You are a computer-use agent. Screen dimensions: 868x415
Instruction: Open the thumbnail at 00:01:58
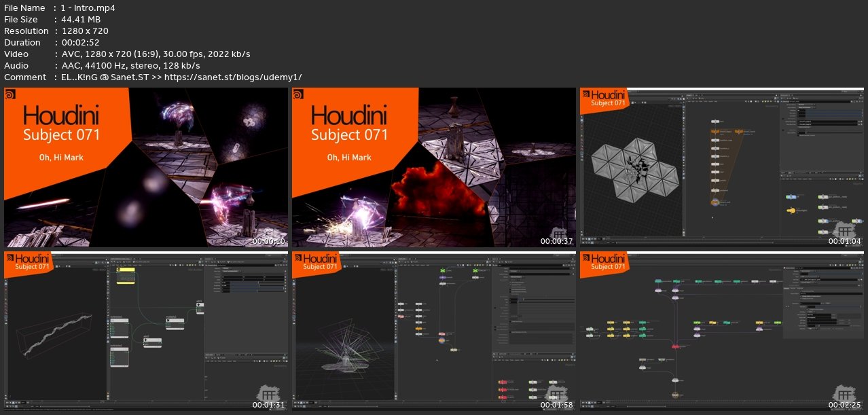pos(434,331)
